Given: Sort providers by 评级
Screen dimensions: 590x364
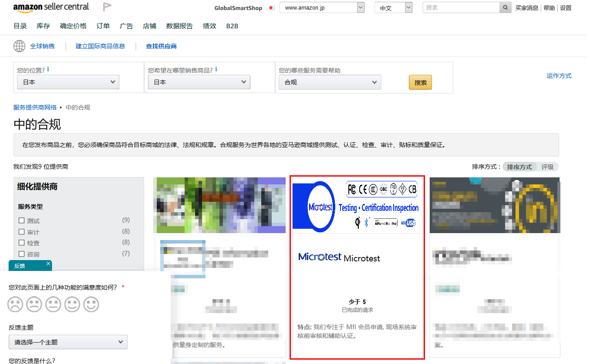Looking at the screenshot, I should coord(547,167).
